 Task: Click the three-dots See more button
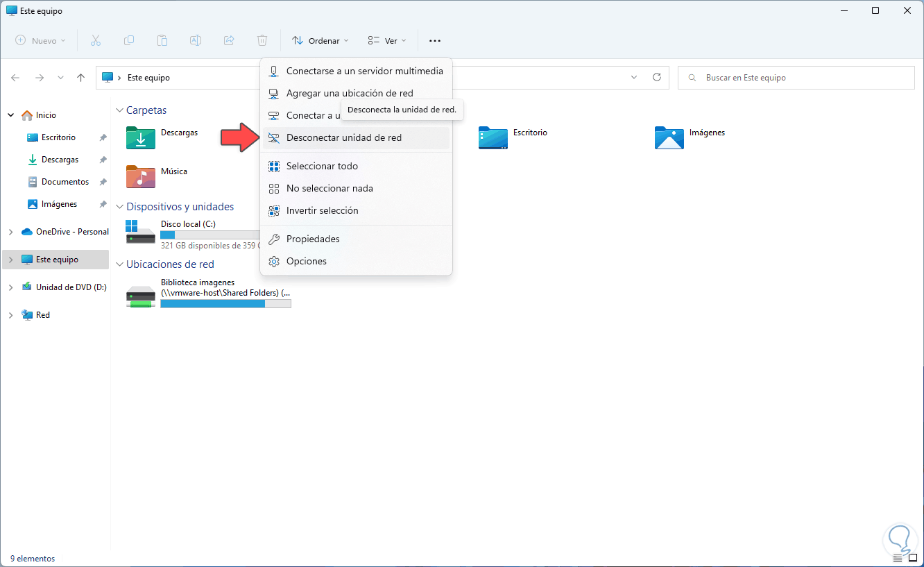tap(435, 41)
